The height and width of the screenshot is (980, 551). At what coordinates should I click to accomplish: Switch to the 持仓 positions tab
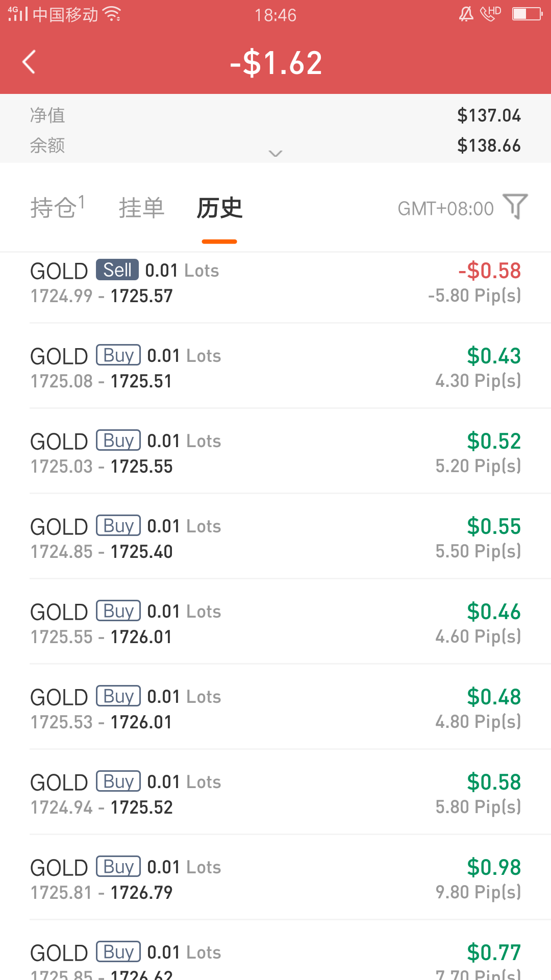[57, 207]
